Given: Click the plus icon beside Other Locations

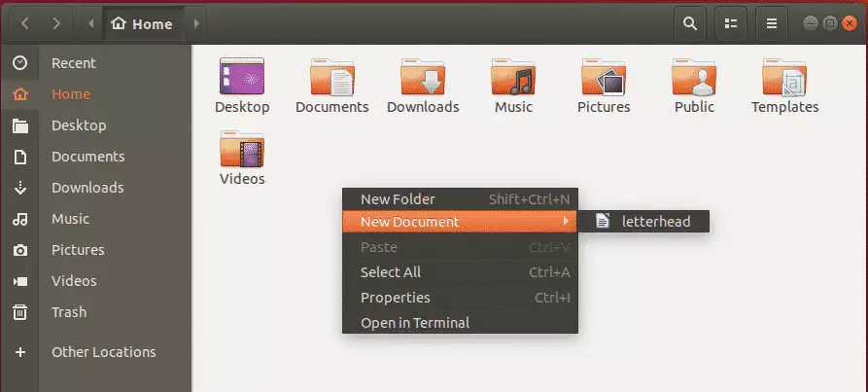Looking at the screenshot, I should [x=20, y=352].
